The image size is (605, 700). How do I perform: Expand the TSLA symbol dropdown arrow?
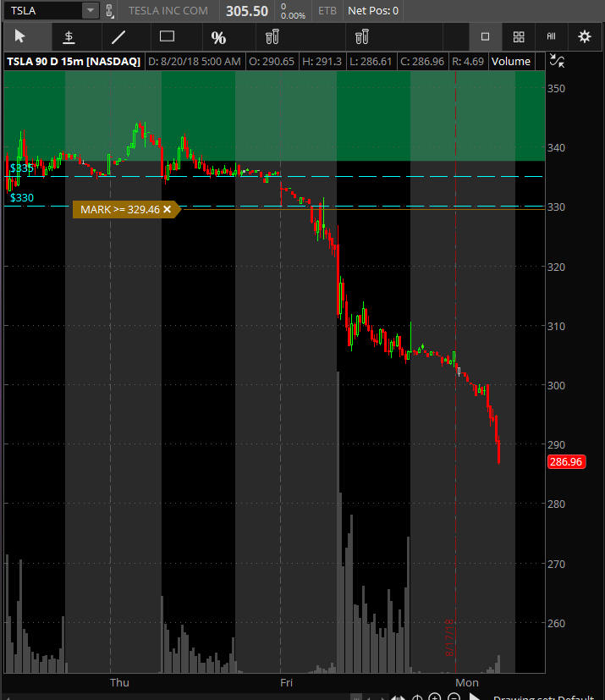pos(91,10)
